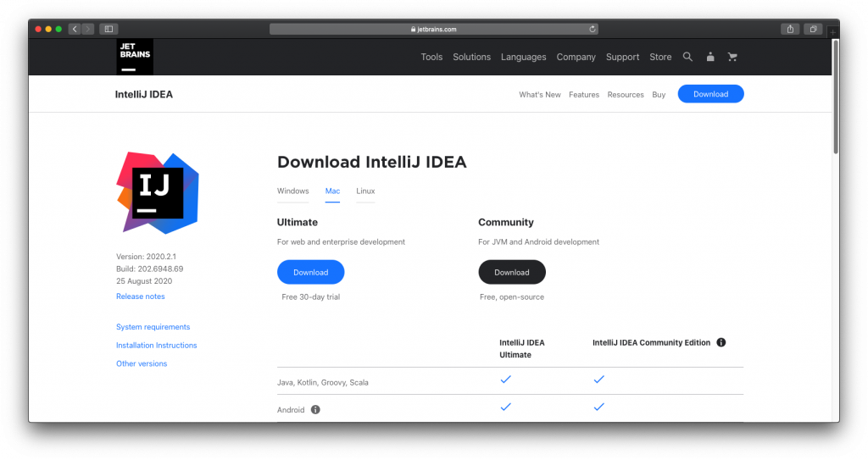Click the 'Free 30-day trial' text
The width and height of the screenshot is (868, 460).
[x=310, y=297]
